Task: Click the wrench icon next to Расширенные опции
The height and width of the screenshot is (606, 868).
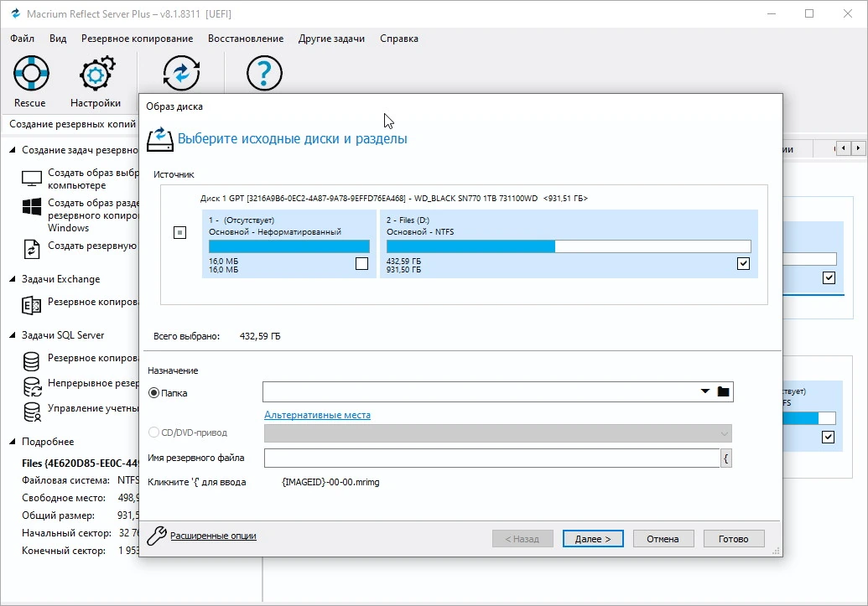Action: click(x=157, y=536)
